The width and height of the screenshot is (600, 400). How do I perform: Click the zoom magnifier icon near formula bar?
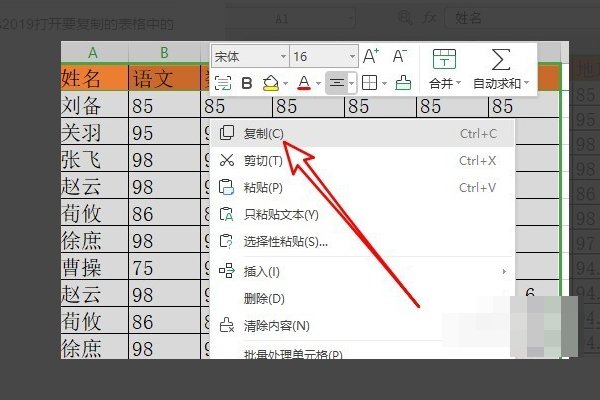pyautogui.click(x=405, y=18)
